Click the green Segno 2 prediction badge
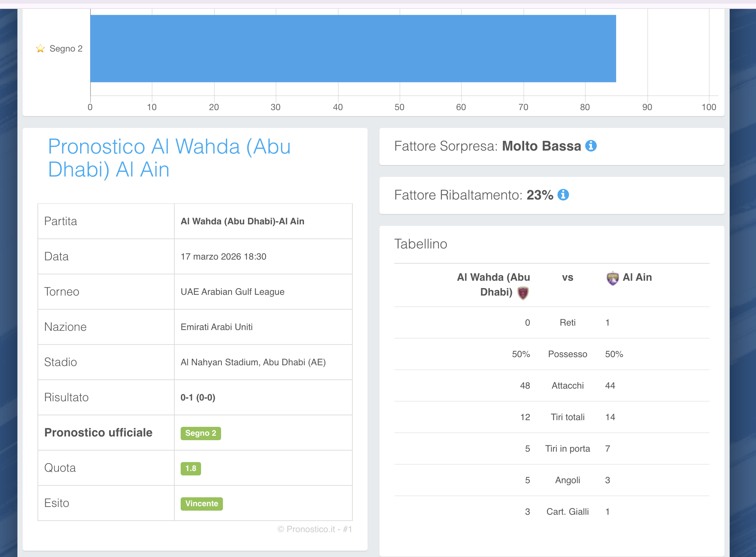The width and height of the screenshot is (756, 557). point(201,433)
